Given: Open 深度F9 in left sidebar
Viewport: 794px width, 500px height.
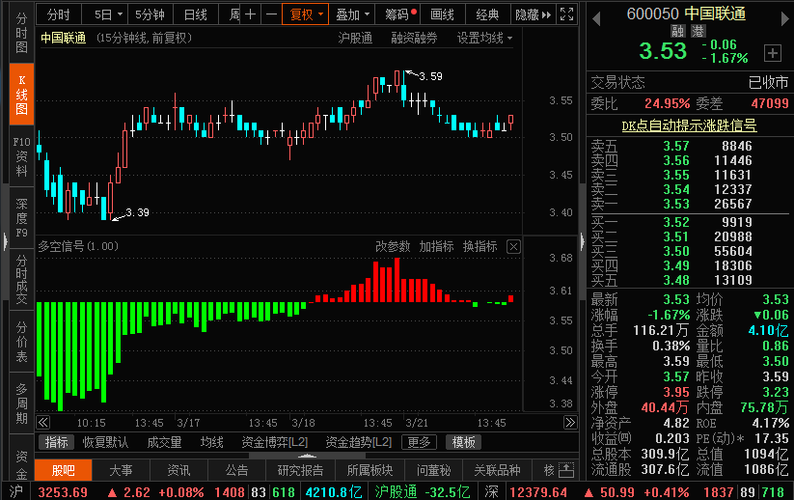Looking at the screenshot, I should point(21,218).
